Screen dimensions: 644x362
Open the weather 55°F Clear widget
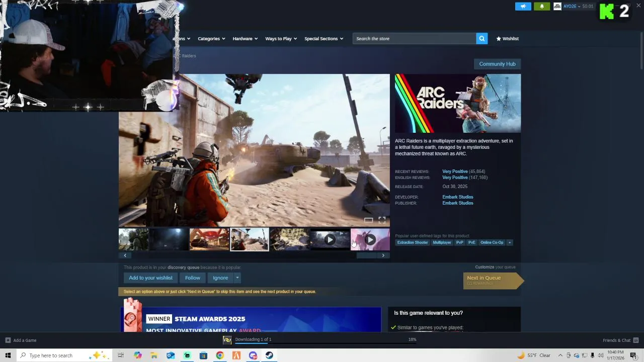tap(534, 355)
